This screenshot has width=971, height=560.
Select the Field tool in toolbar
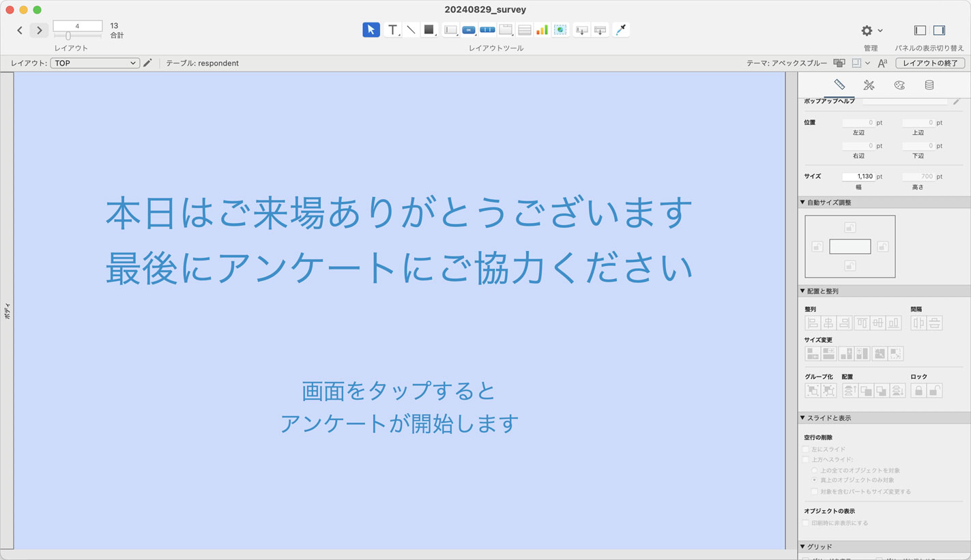(x=582, y=30)
